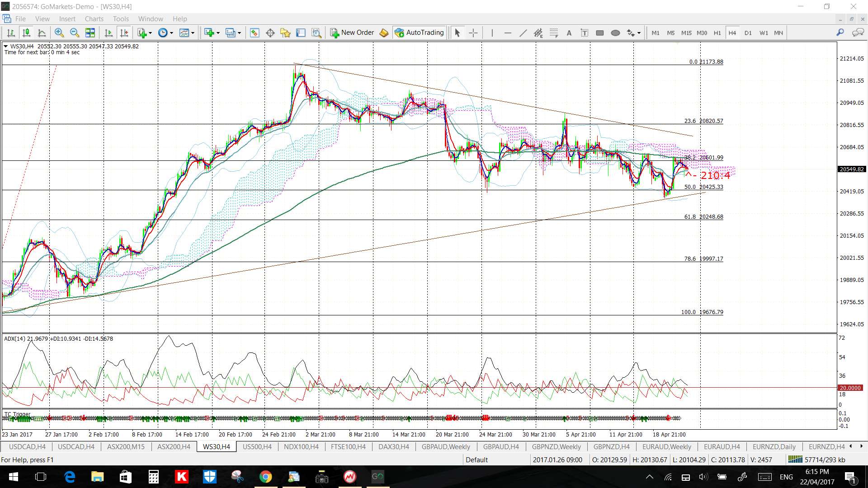Switch timeframe to D1
868x488 pixels.
click(x=748, y=33)
